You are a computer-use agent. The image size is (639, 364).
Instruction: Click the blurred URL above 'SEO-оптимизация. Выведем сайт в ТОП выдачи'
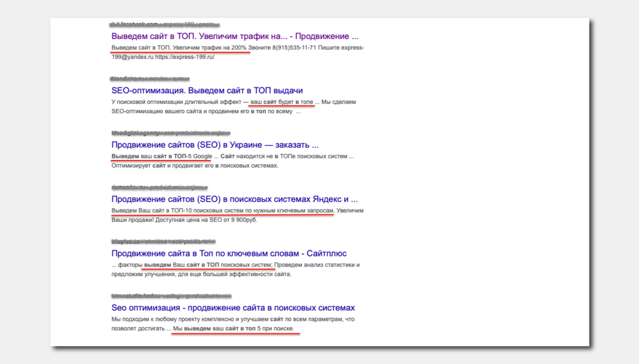pyautogui.click(x=150, y=78)
